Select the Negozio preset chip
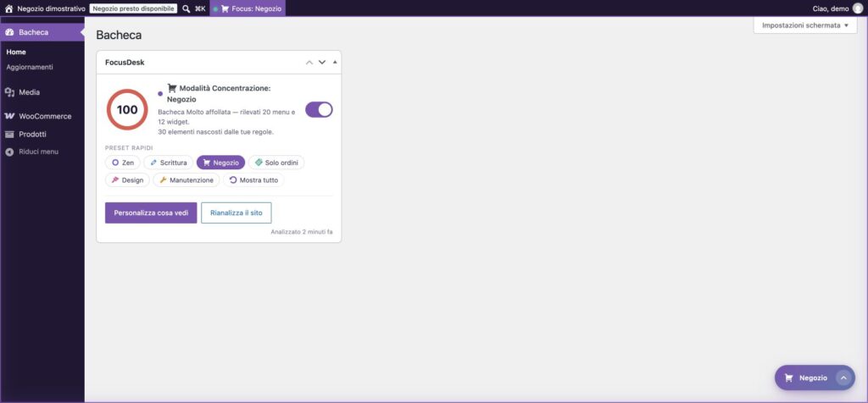The height and width of the screenshot is (403, 868). pos(221,163)
